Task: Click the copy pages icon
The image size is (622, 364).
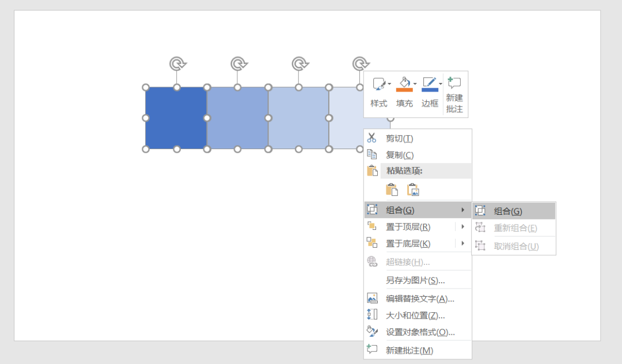Action: point(371,154)
